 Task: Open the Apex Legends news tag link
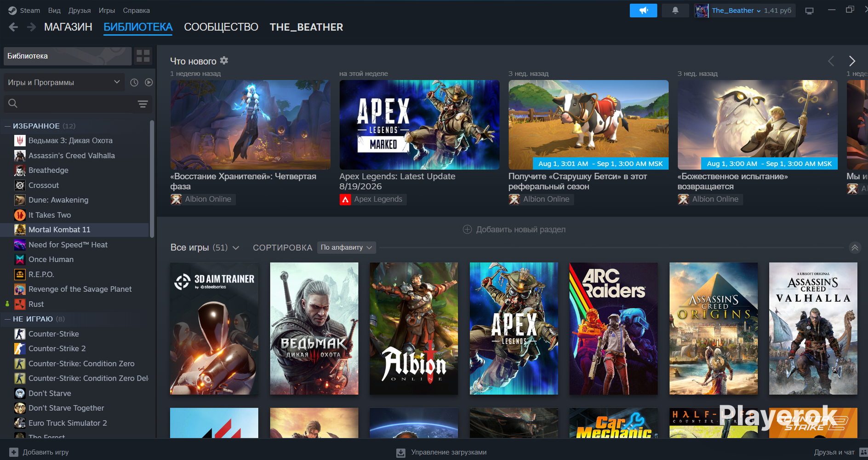(x=373, y=199)
